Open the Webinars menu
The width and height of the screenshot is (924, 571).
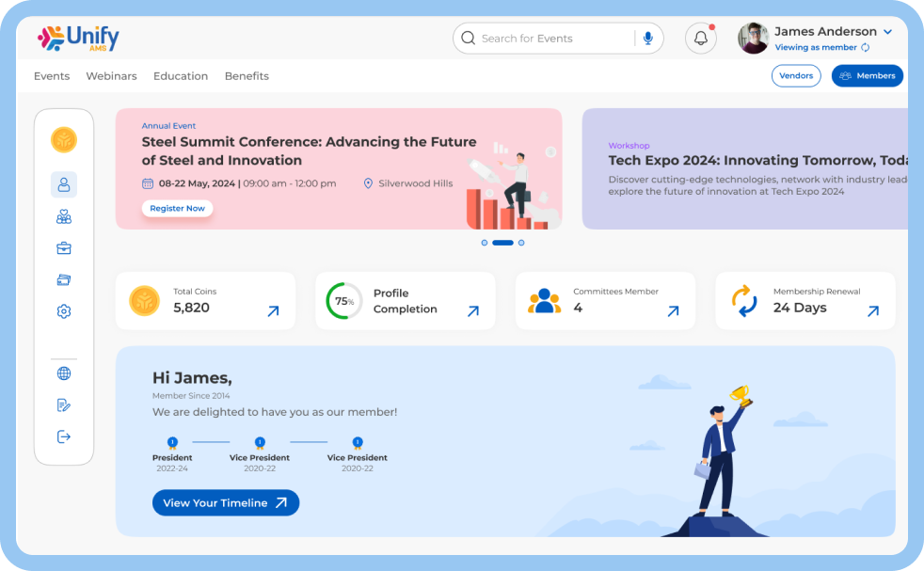click(111, 76)
